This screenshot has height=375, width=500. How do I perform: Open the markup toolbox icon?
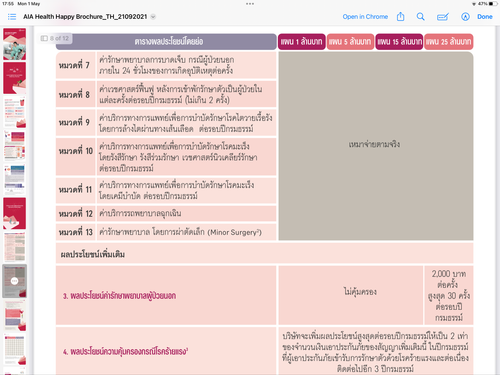(x=443, y=17)
